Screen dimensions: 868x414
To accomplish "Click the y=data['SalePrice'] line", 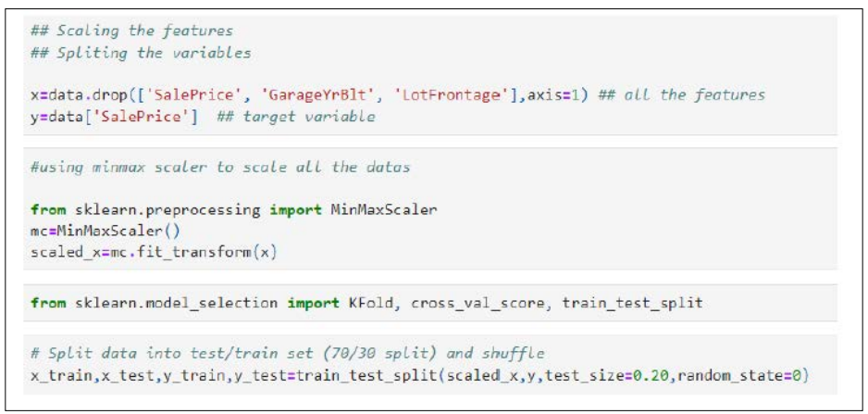I will [114, 118].
